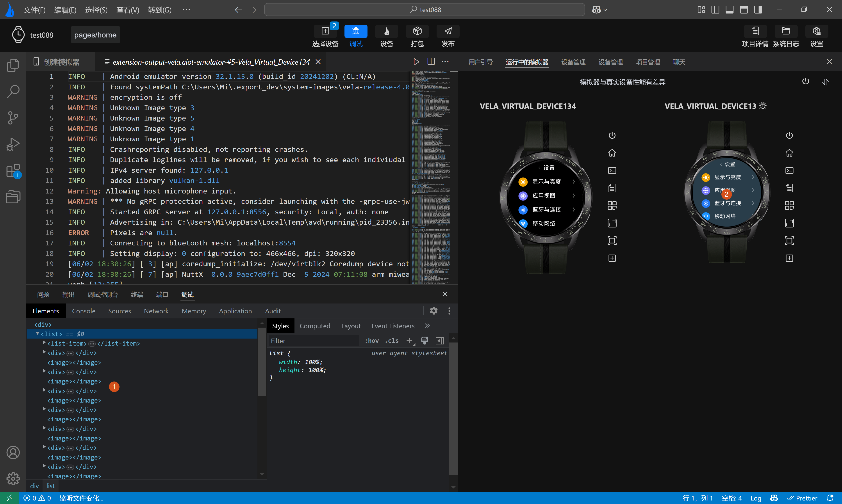
Task: Toggle the primary sidebar layout button
Action: point(715,9)
